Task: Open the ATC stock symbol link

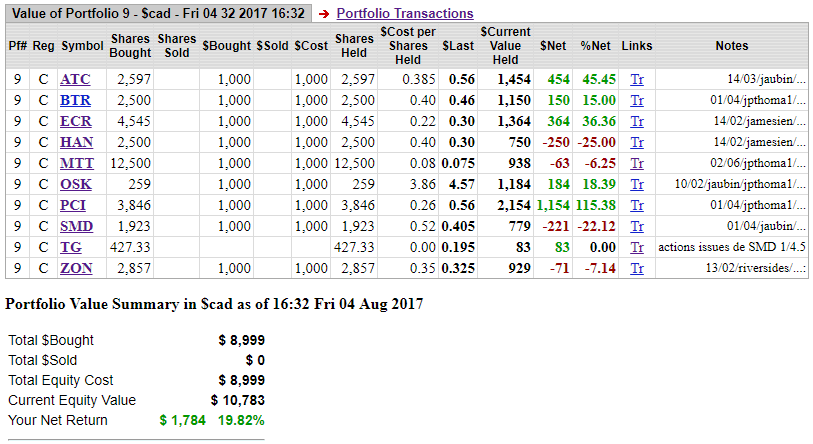Action: [75, 79]
